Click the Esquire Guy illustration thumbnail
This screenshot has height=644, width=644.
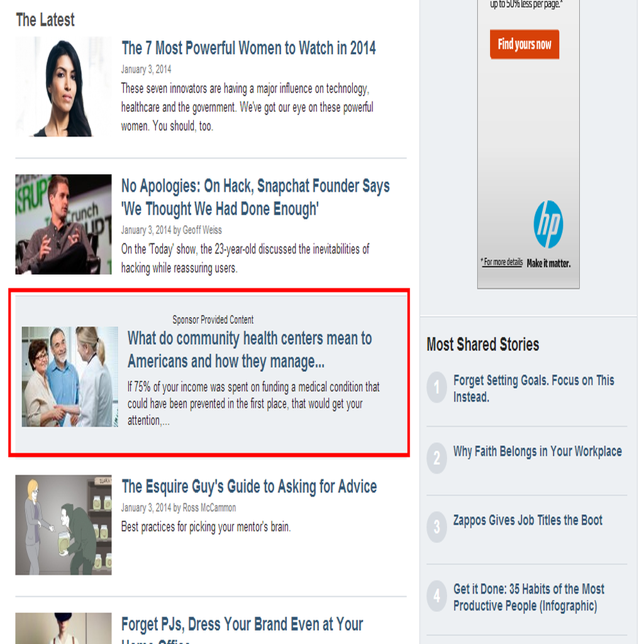tap(64, 525)
